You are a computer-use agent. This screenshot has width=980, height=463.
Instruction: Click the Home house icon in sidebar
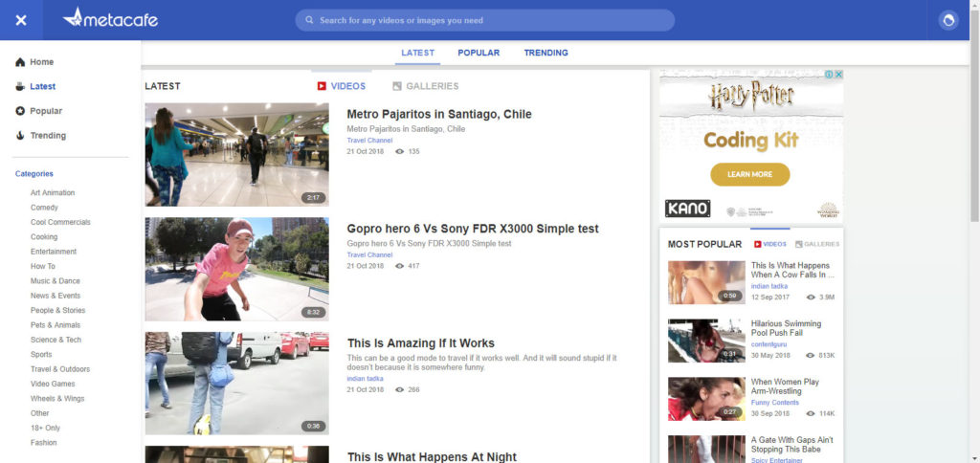pos(20,62)
